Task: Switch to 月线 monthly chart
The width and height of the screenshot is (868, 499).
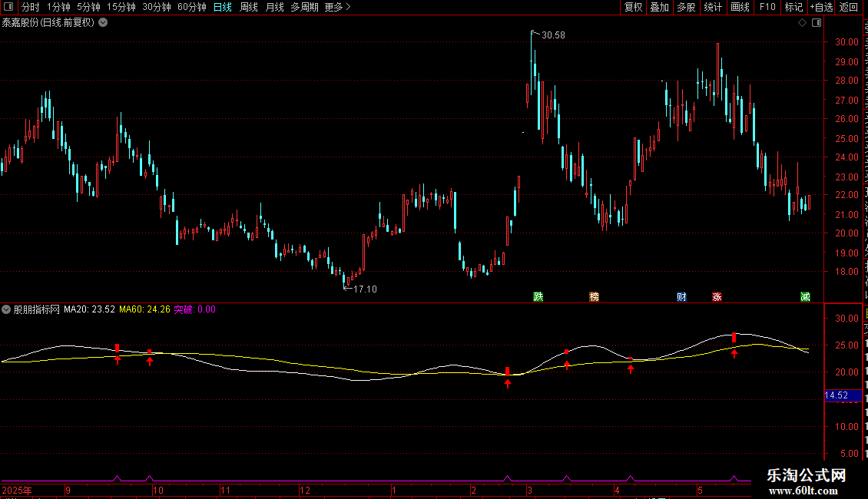Action: tap(274, 7)
